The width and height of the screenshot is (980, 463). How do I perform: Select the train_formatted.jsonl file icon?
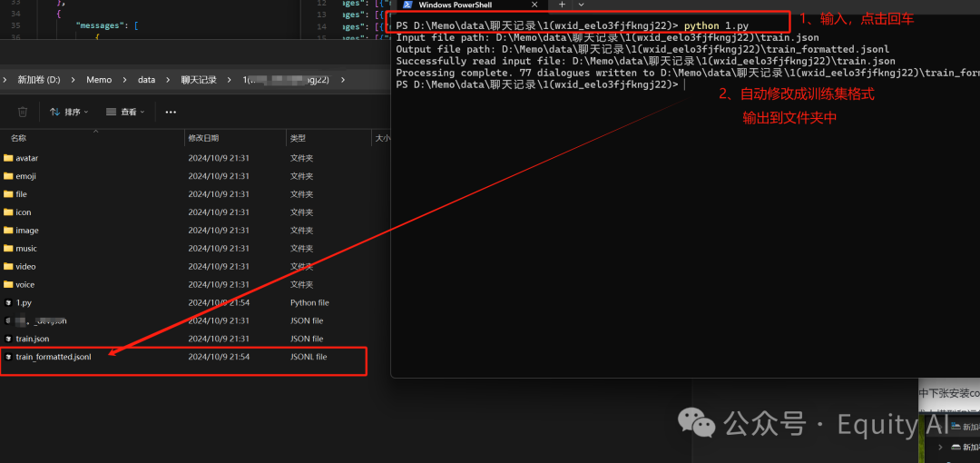[8, 357]
